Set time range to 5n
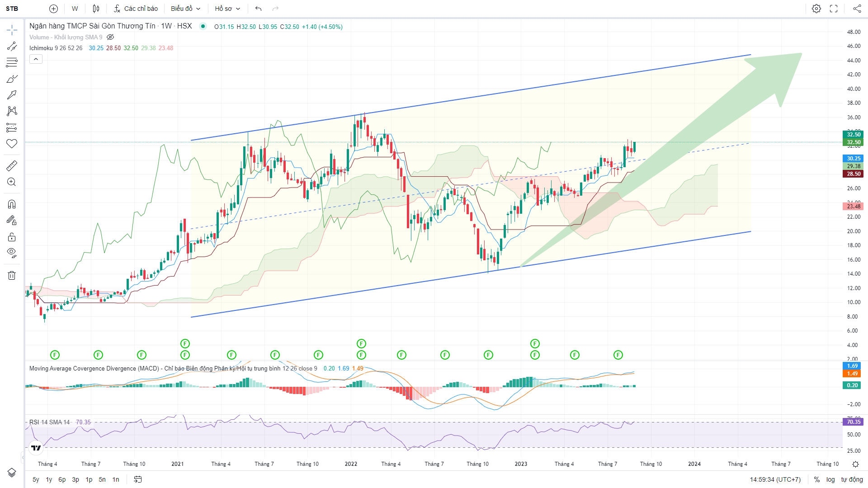This screenshot has width=868, height=488. tap(102, 479)
